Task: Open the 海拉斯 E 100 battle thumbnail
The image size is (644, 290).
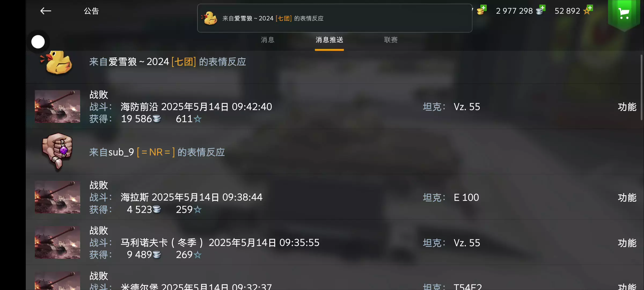Action: pyautogui.click(x=57, y=197)
